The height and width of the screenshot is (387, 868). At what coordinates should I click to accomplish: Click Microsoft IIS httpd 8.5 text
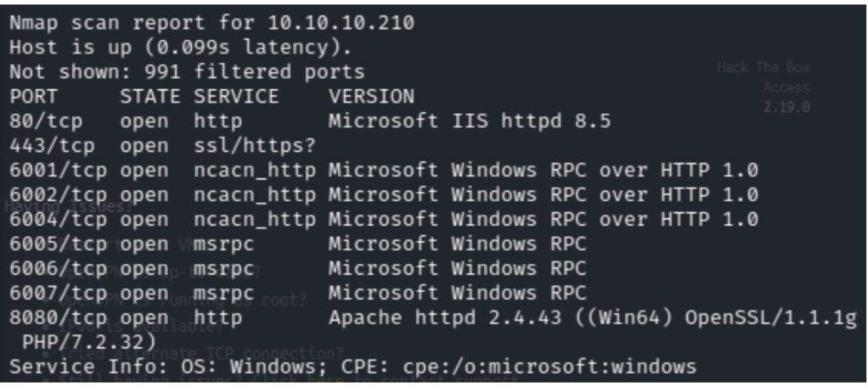469,121
